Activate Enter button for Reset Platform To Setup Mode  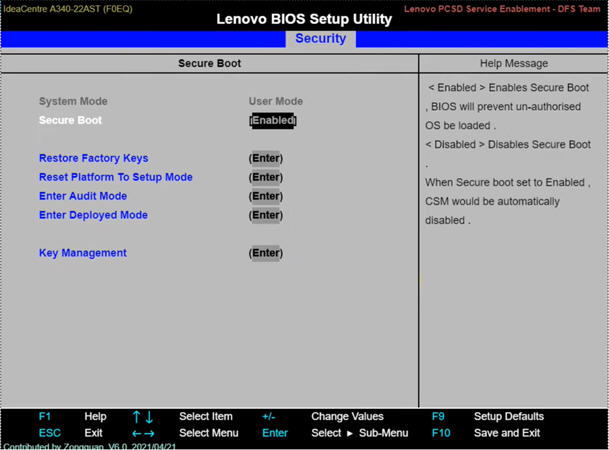(266, 177)
